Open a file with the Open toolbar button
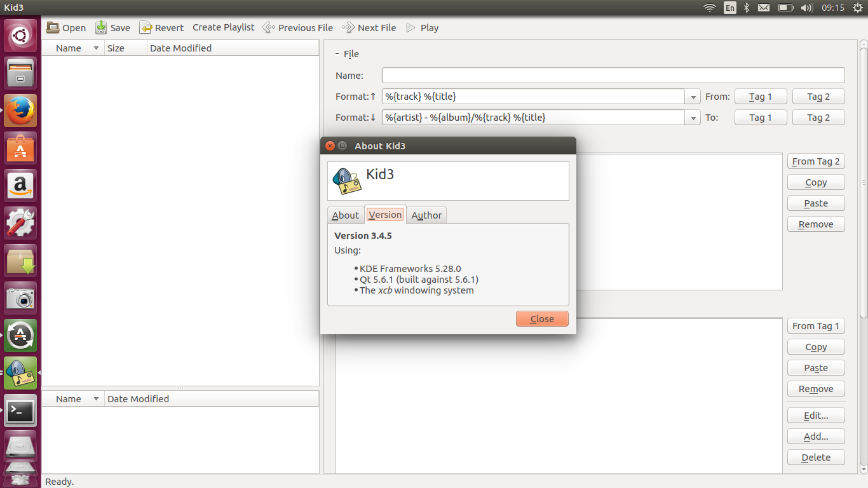The width and height of the screenshot is (868, 488). (66, 28)
